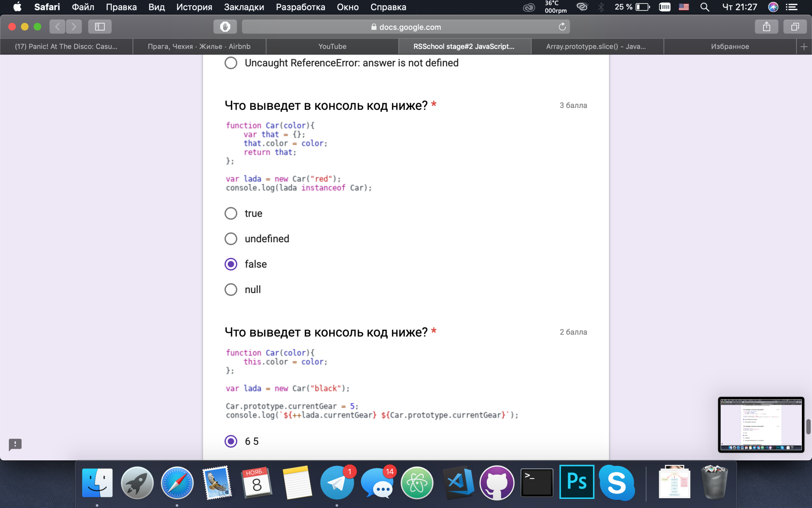Switch to the YouTube tab

click(332, 47)
